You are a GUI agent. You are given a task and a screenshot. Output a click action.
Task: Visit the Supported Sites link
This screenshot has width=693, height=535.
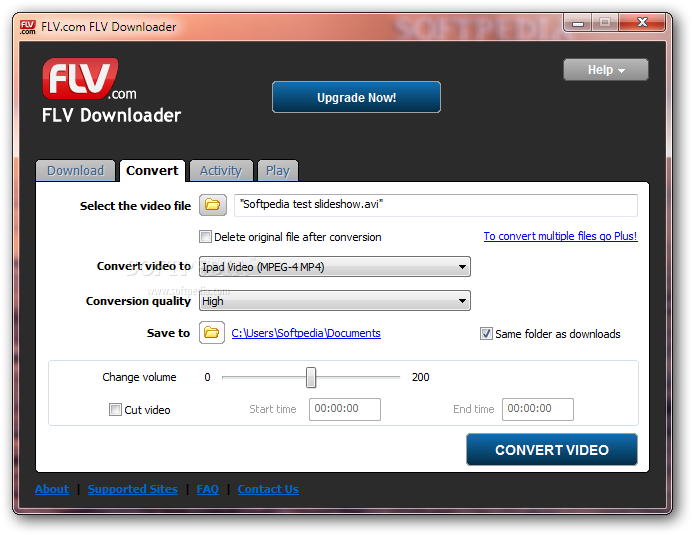tap(133, 489)
